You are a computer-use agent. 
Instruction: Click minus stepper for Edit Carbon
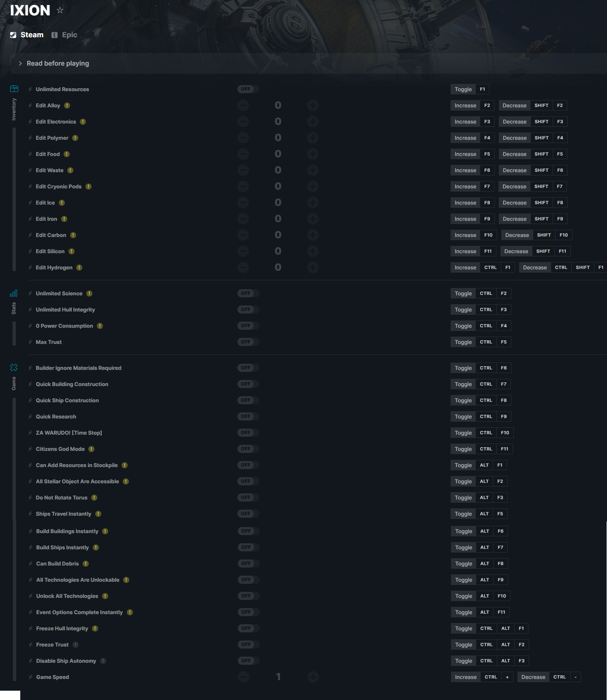click(243, 235)
